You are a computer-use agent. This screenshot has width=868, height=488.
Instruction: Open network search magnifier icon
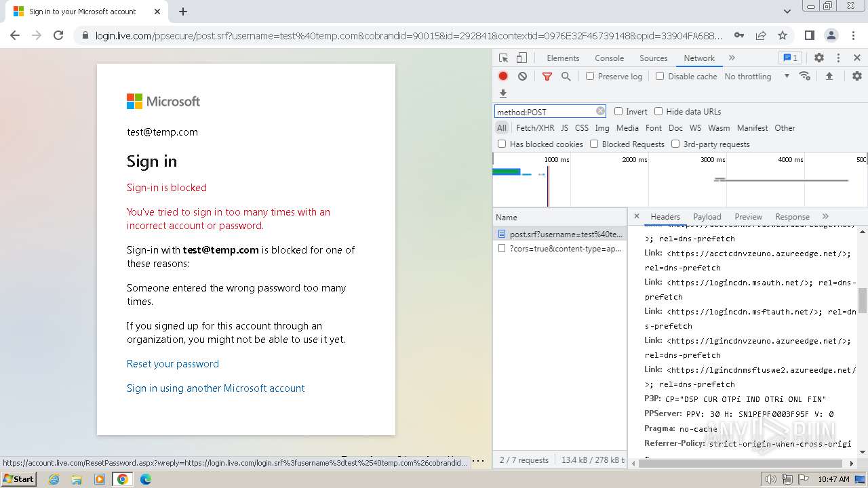(x=566, y=77)
